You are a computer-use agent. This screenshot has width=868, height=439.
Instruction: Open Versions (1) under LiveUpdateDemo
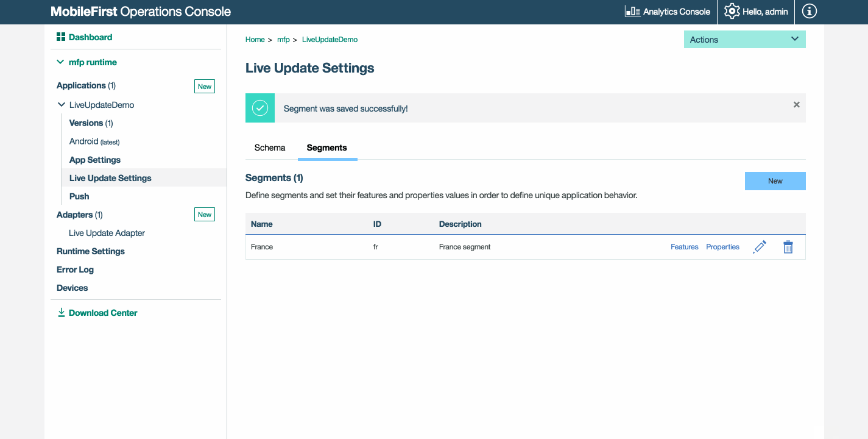[91, 123]
